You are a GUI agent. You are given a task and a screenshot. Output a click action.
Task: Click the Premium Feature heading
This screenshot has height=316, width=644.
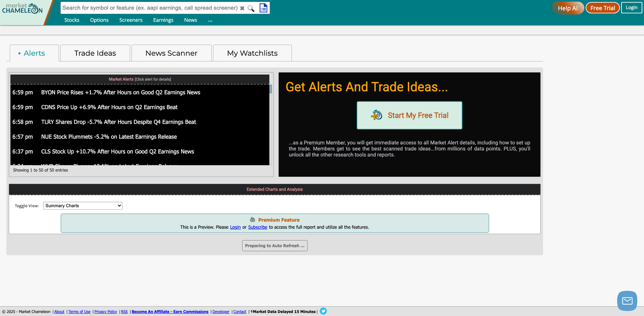pos(279,220)
